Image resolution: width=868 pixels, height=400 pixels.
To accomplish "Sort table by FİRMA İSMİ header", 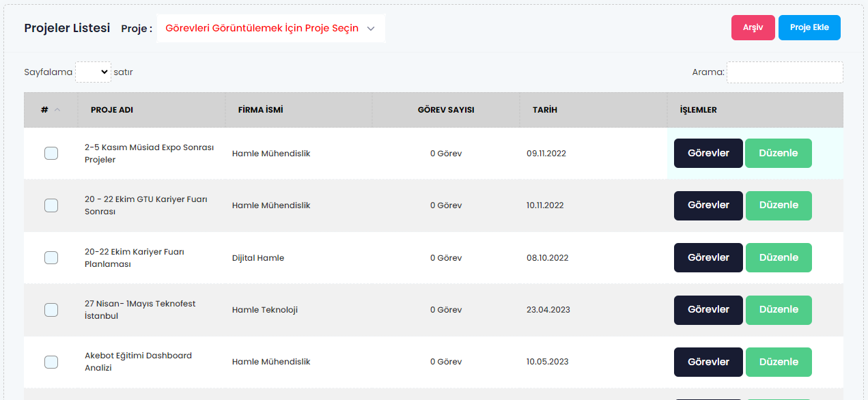I will tap(260, 110).
